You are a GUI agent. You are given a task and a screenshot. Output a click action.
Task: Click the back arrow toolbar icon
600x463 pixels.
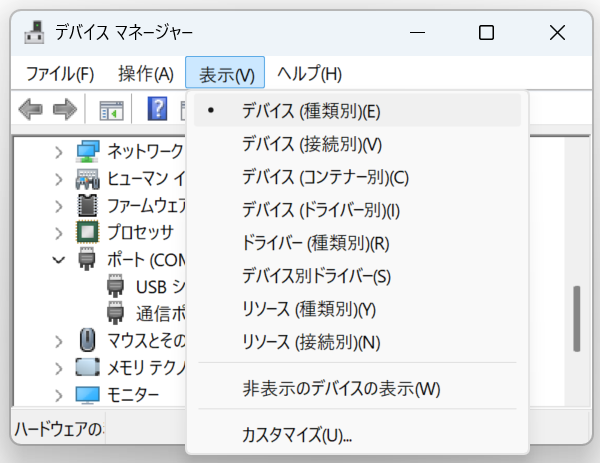[x=31, y=109]
